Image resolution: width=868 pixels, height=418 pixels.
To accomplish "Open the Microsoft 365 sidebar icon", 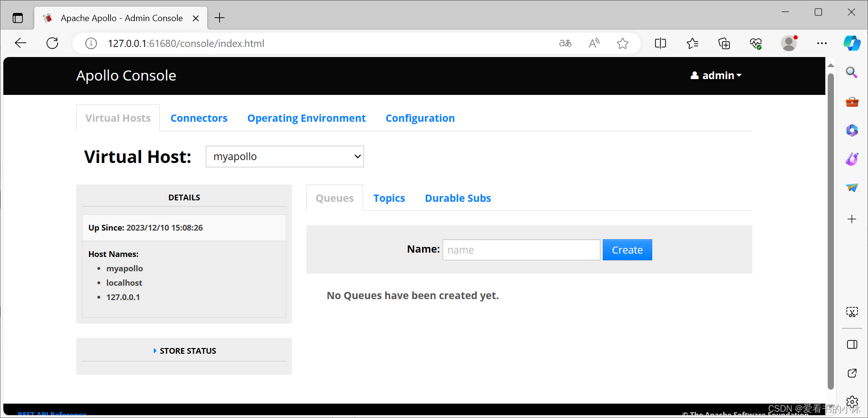I will tap(852, 130).
